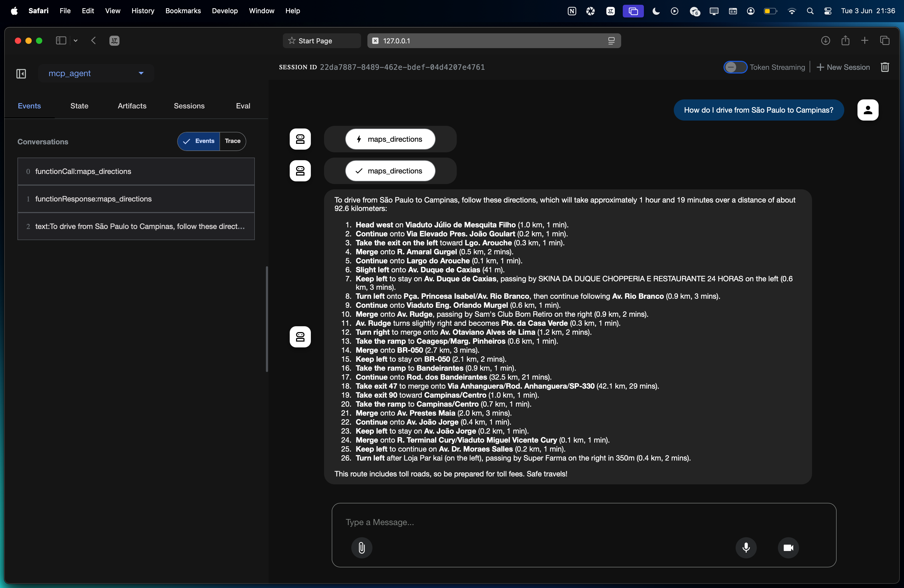Viewport: 904px width, 588px height.
Task: Click the reader icon in address bar
Action: tap(611, 41)
